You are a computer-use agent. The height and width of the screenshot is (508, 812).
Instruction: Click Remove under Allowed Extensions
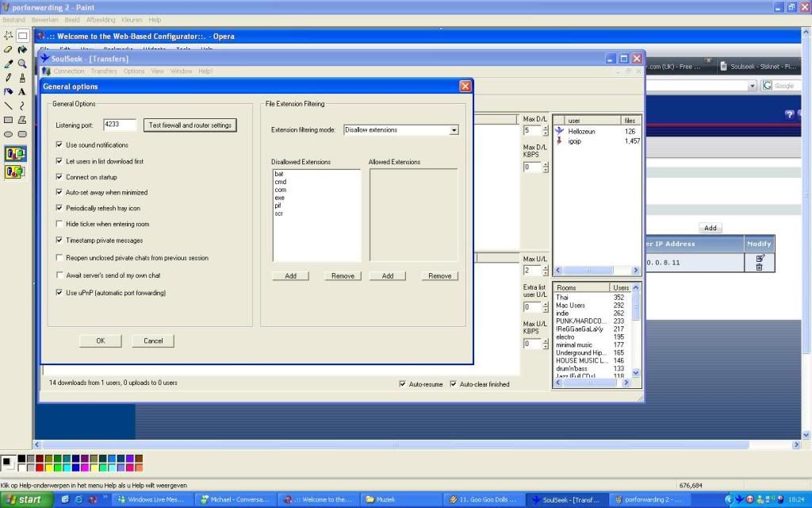pyautogui.click(x=439, y=275)
